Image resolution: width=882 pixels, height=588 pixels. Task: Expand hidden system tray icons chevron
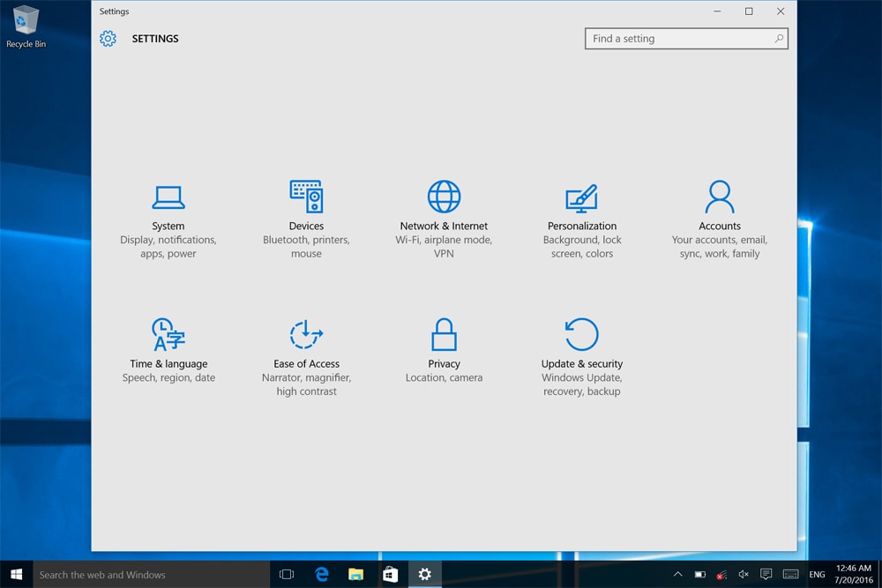click(x=677, y=574)
